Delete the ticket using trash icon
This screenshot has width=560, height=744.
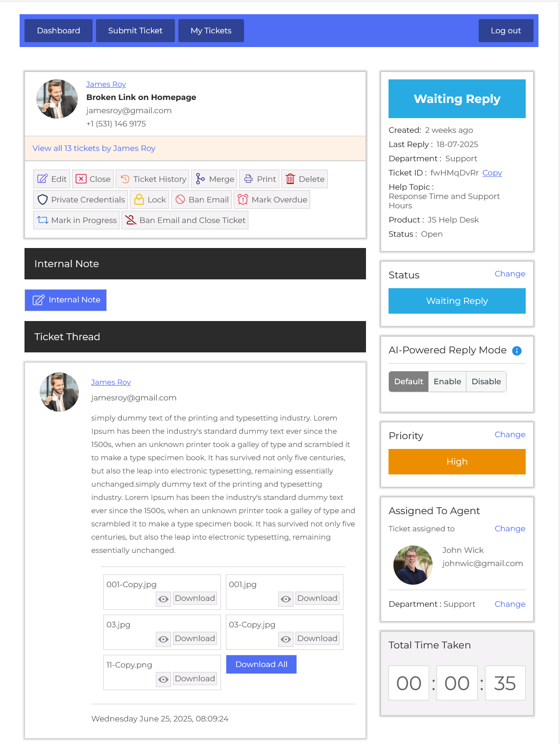coord(291,179)
